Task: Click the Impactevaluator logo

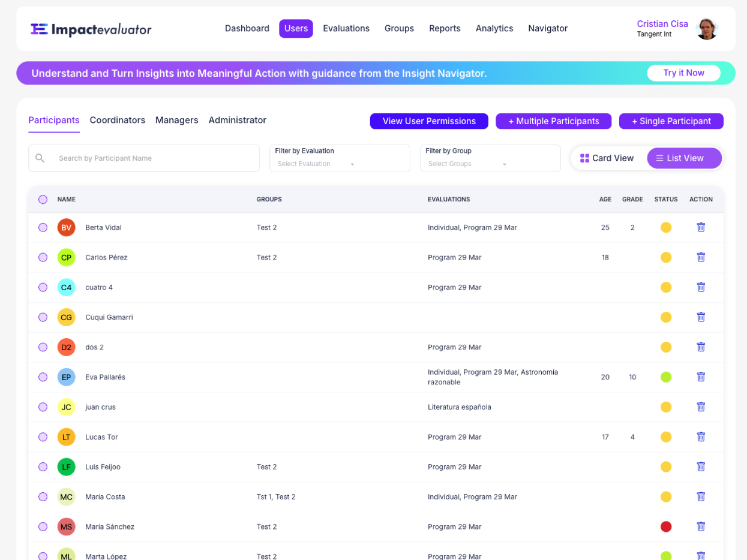Action: tap(91, 29)
